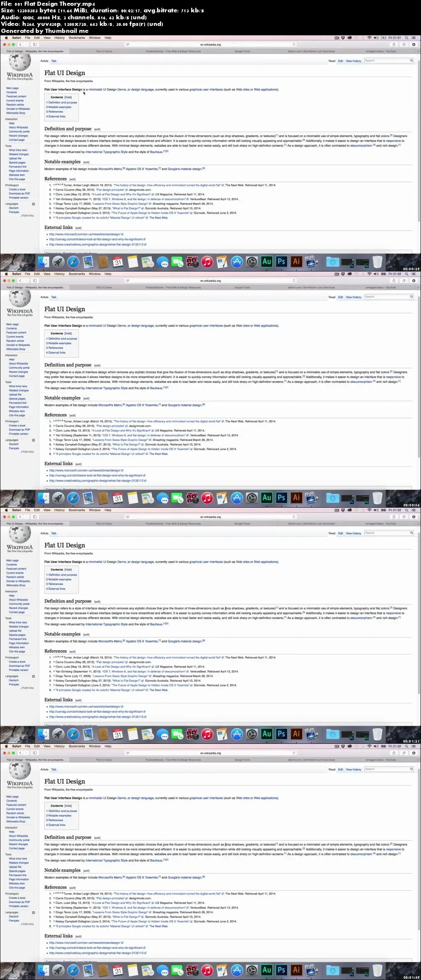Launch Launchpad rocket in the 00:00:29 frame's dock
The width and height of the screenshot is (421, 980).
[x=58, y=262]
